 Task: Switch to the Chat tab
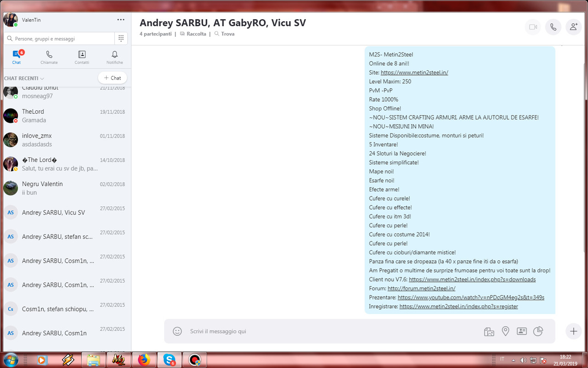17,57
